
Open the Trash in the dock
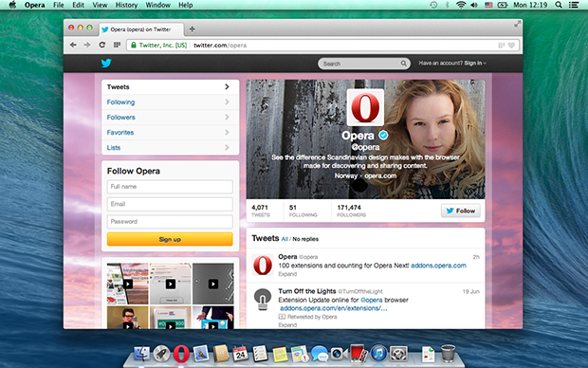(x=448, y=354)
